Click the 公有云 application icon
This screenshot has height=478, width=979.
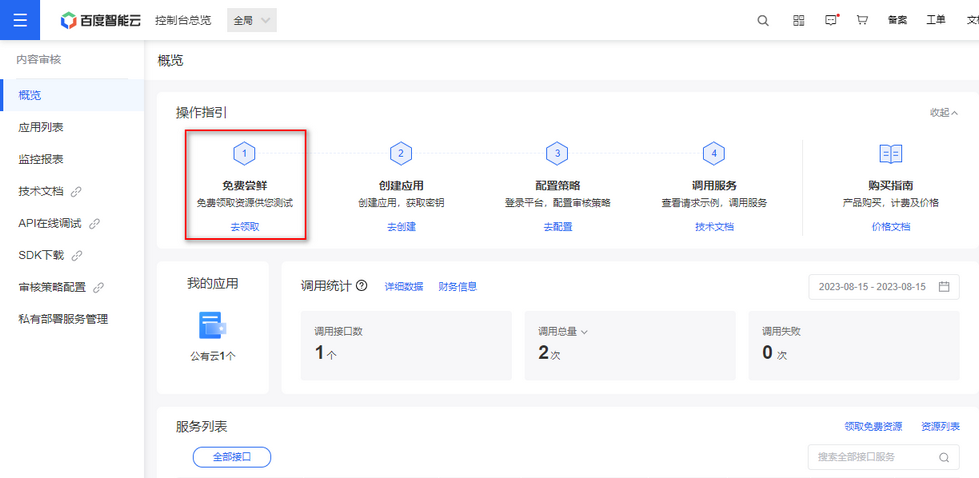(x=212, y=324)
